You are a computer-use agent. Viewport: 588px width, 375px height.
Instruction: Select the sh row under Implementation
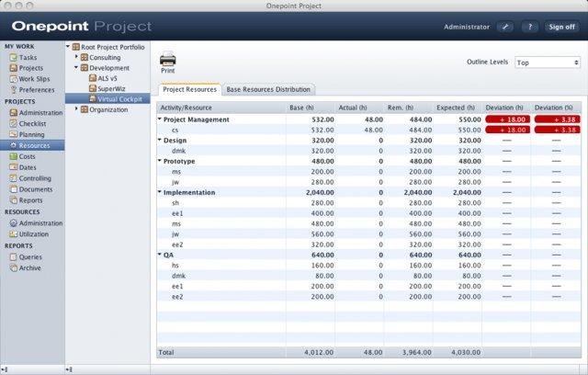pos(368,203)
